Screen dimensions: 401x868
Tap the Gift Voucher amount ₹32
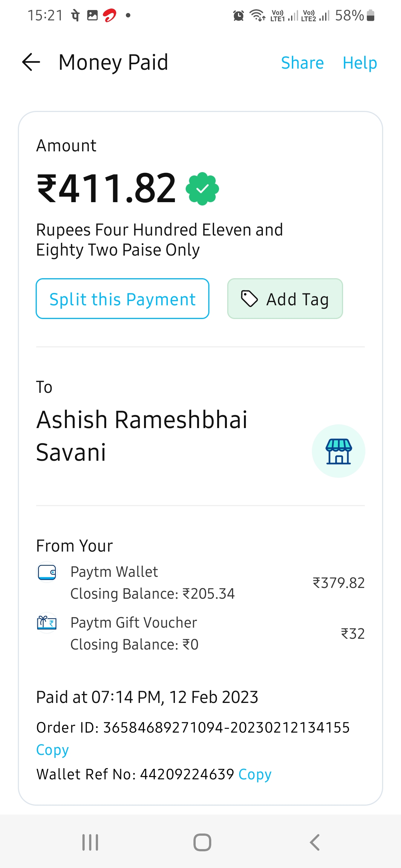352,634
